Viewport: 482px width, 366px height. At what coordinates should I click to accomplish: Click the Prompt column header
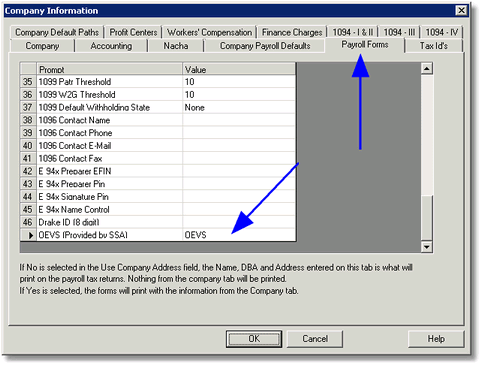[109, 69]
